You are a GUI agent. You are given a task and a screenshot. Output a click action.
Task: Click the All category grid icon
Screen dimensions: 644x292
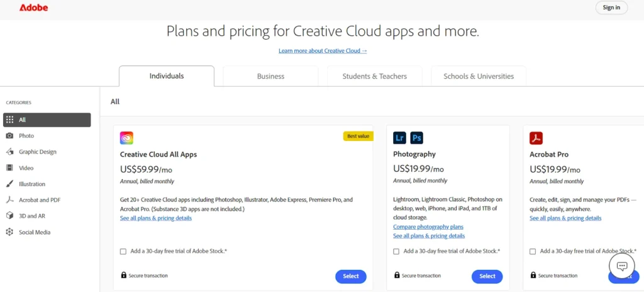[x=10, y=120]
